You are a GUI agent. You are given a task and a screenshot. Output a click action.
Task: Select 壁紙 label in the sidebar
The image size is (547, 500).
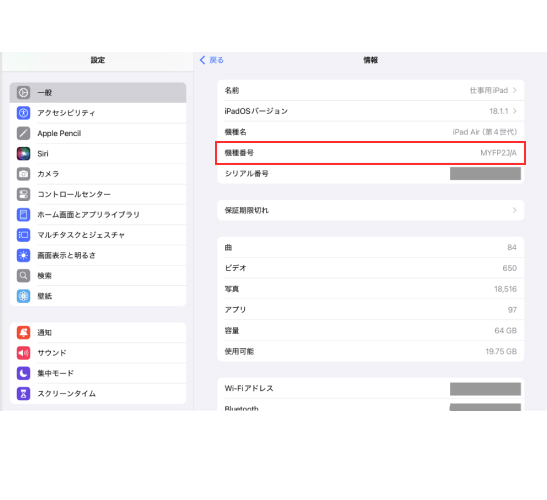coord(44,296)
